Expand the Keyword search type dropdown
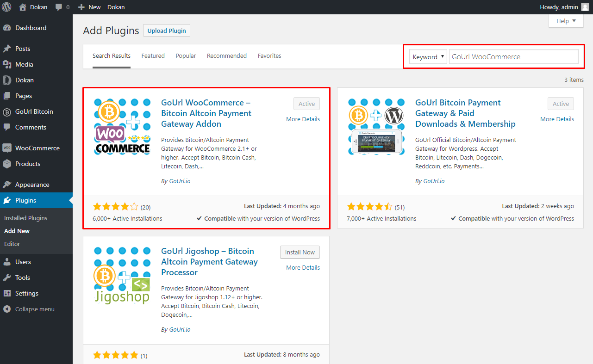This screenshot has height=364, width=593. click(x=428, y=57)
